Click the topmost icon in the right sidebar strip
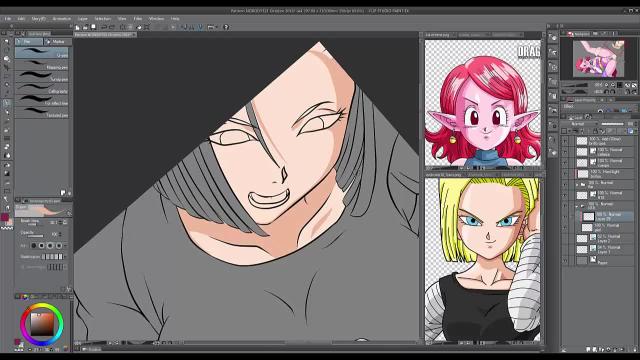Image resolution: width=640 pixels, height=360 pixels. tap(553, 38)
